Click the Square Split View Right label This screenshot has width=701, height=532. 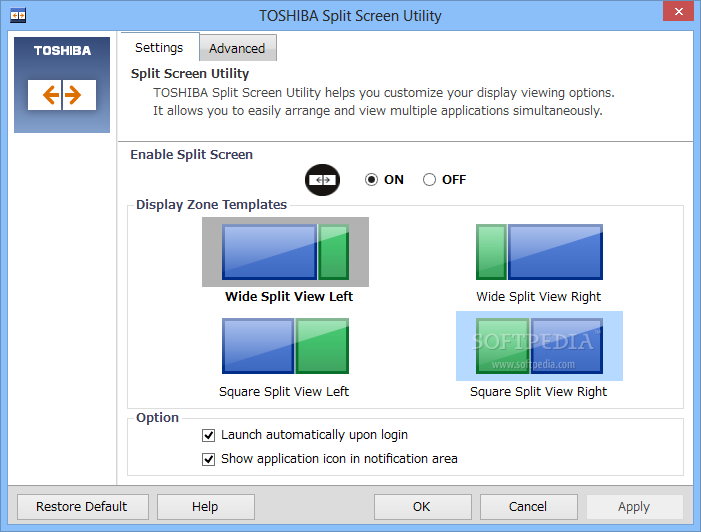(x=539, y=392)
